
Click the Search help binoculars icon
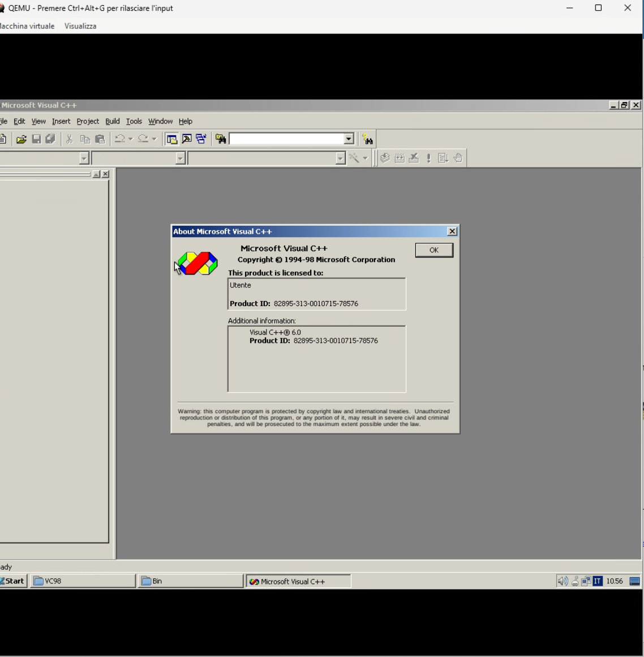pyautogui.click(x=367, y=139)
